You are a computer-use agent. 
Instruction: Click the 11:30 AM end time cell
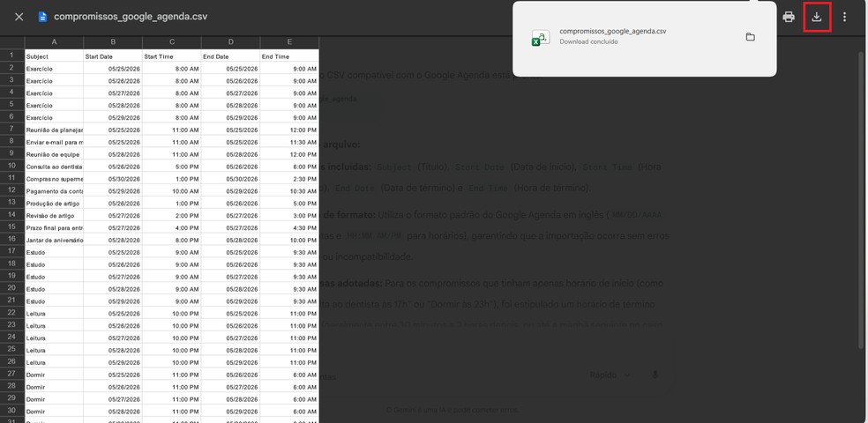tap(289, 142)
